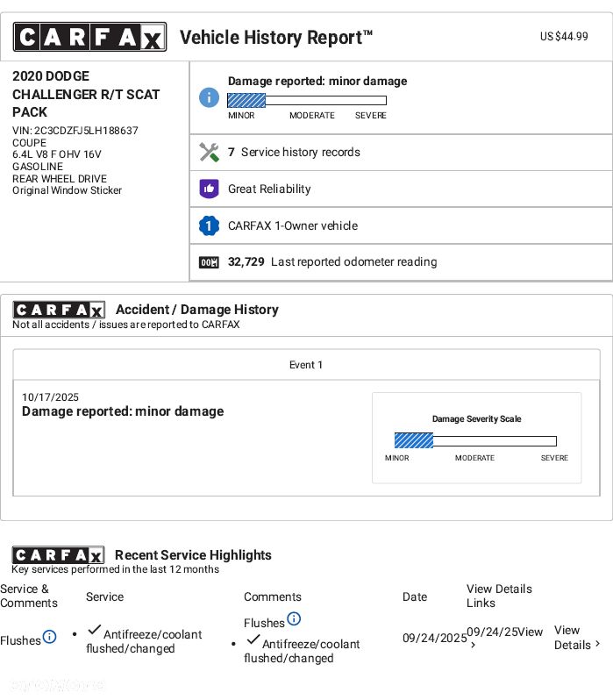The width and height of the screenshot is (613, 700).
Task: Click the 6.4L V8 F OHV 16V engine text
Action: click(57, 154)
